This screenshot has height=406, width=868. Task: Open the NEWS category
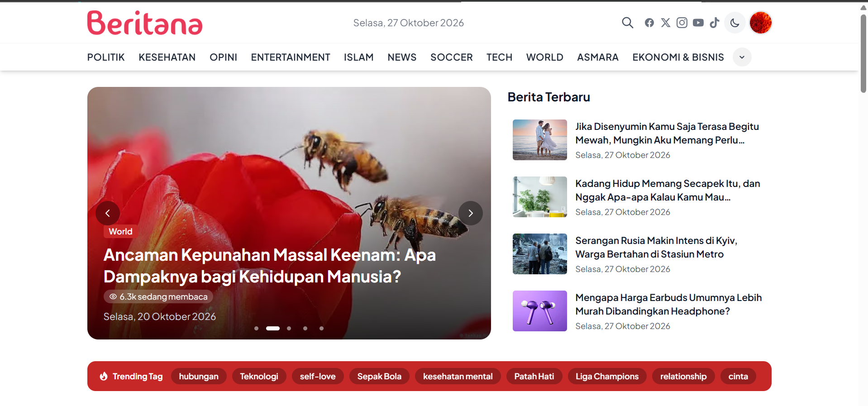pyautogui.click(x=402, y=57)
